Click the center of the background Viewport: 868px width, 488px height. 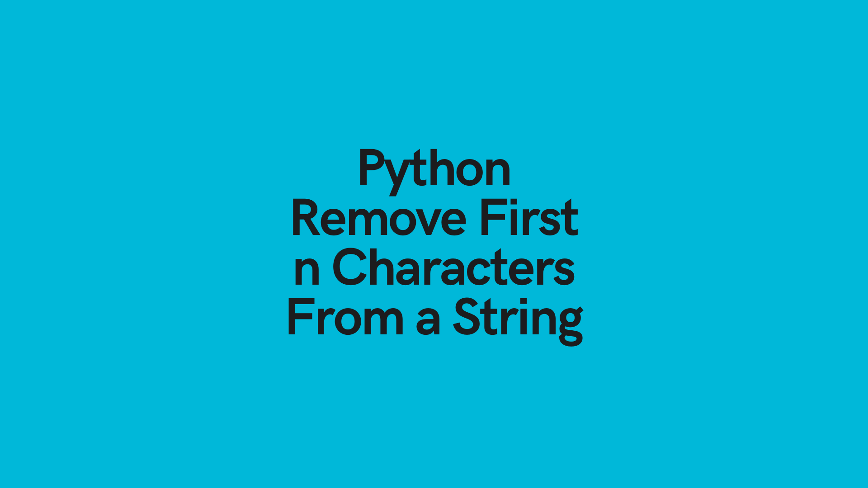(x=434, y=244)
